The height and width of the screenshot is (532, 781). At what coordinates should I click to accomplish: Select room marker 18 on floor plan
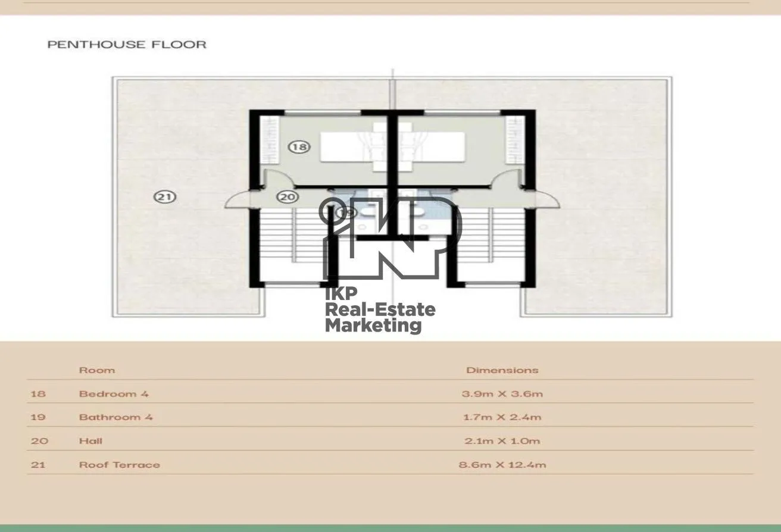pos(299,146)
